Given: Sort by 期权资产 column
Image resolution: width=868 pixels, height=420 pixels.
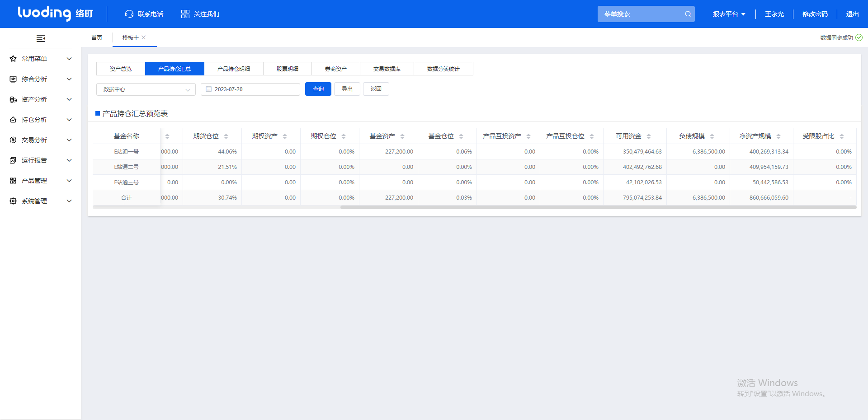Looking at the screenshot, I should (285, 136).
